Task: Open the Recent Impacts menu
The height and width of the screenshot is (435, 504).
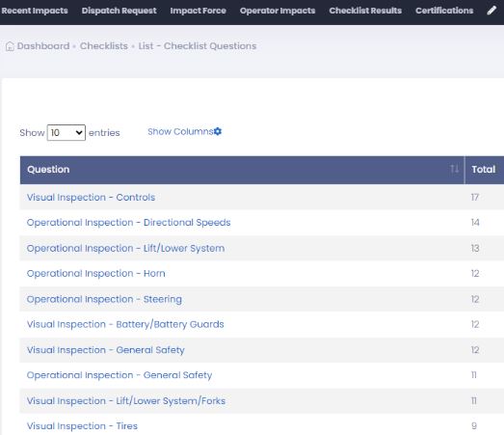Action: [35, 11]
